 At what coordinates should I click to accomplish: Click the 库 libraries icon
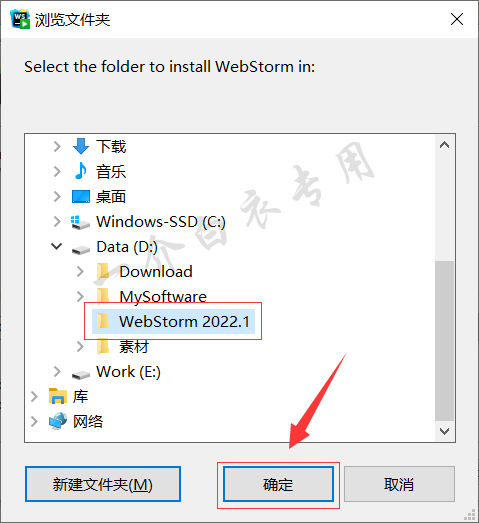58,396
